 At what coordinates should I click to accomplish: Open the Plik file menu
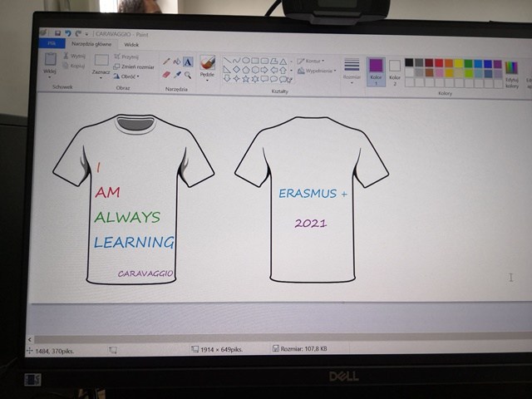click(52, 43)
